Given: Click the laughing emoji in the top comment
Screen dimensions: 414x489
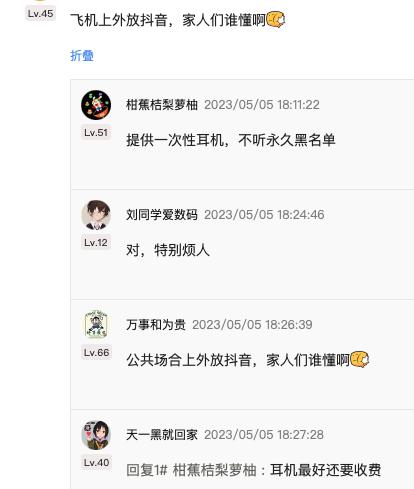Looking at the screenshot, I should [x=276, y=20].
